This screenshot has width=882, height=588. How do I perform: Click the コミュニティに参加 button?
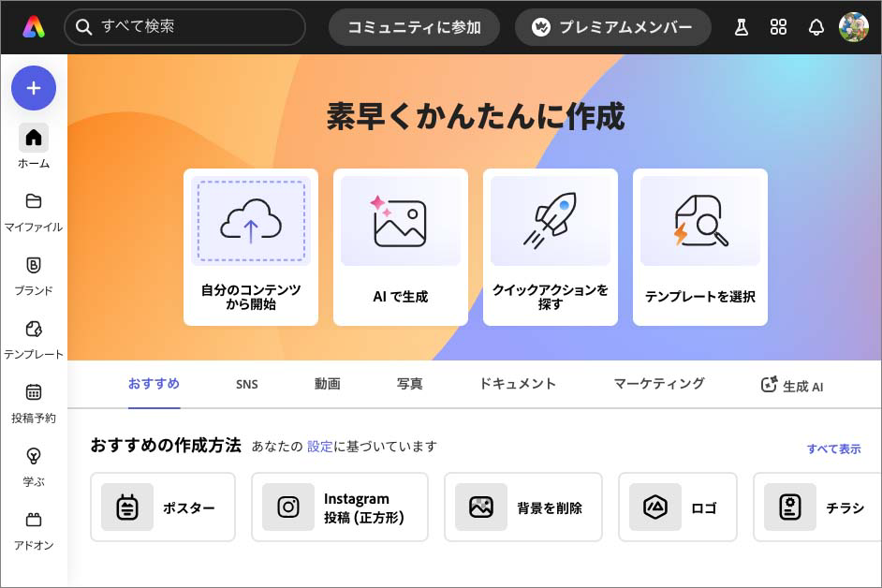coord(414,27)
